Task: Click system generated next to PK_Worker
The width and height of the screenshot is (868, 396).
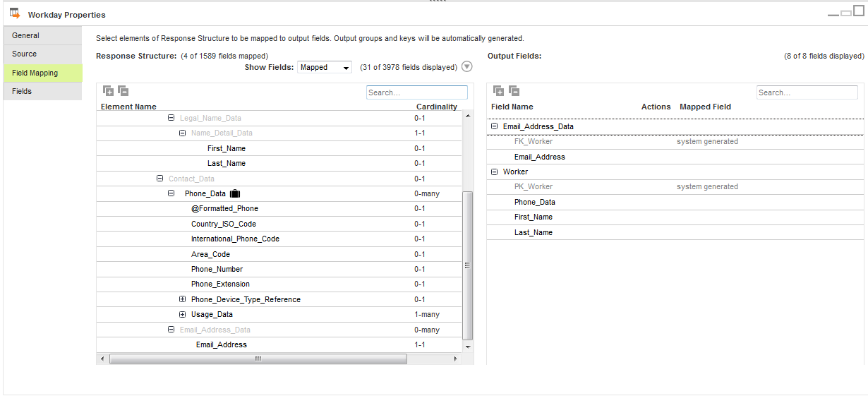Action: coord(707,186)
